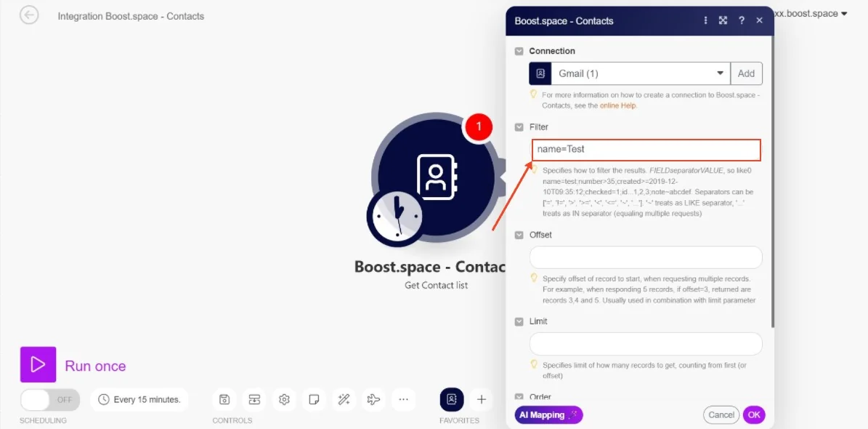Click the Cancel button
The image size is (868, 429).
point(721,414)
